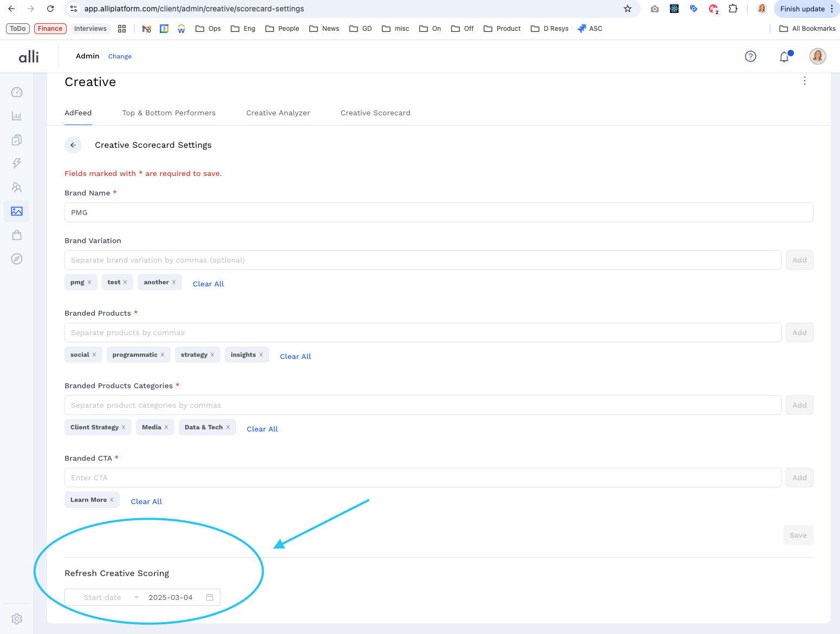Open the Top & Bottom Performers tab

pyautogui.click(x=169, y=113)
